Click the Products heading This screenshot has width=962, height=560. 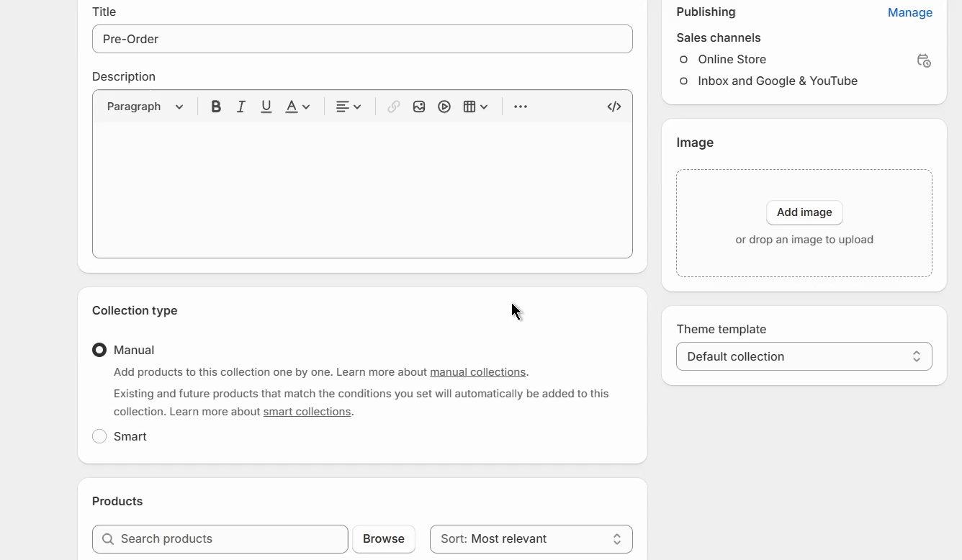[x=117, y=501]
